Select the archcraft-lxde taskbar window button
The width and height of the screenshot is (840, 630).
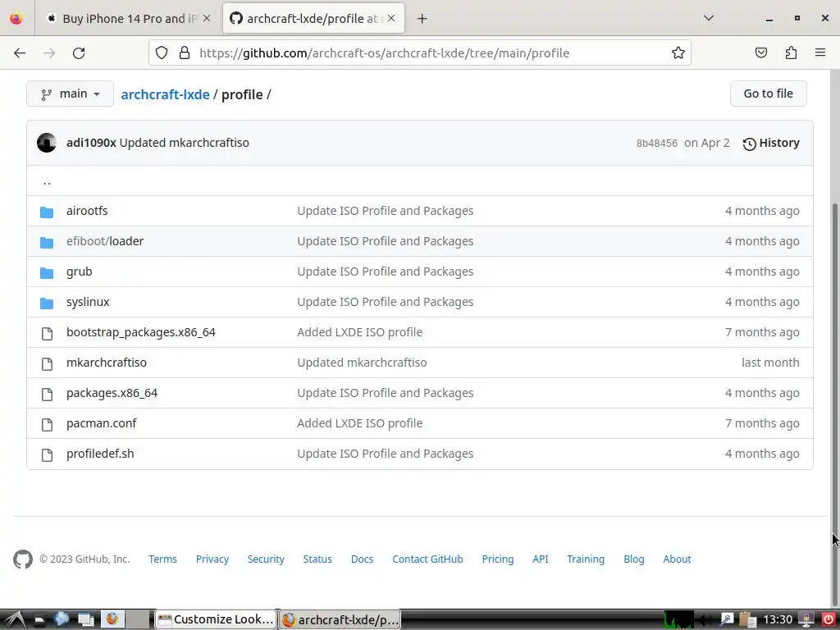pos(340,619)
